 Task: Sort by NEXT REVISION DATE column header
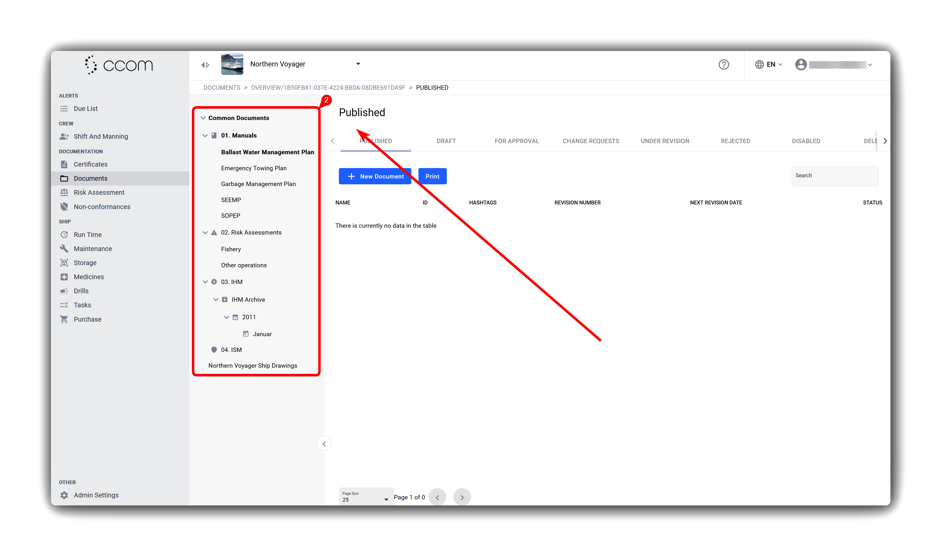[716, 203]
